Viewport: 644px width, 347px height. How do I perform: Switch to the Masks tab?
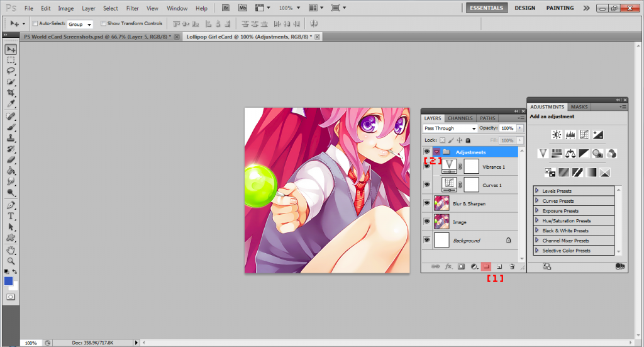click(579, 107)
